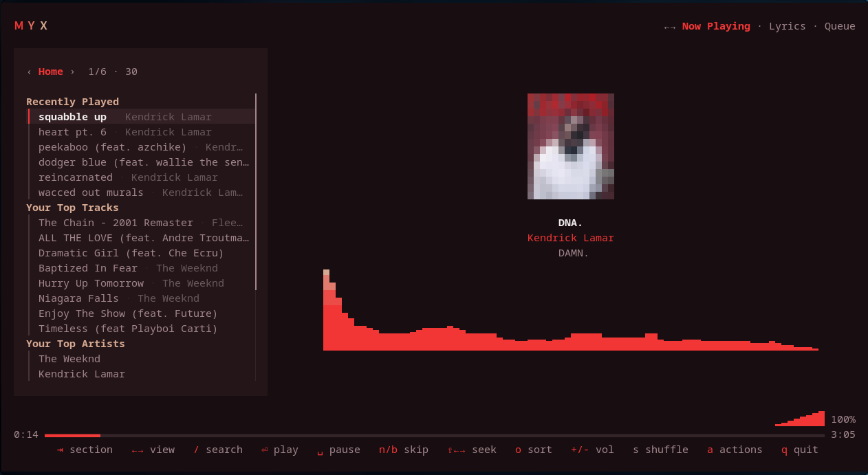This screenshot has height=475, width=868.
Task: Open artist Kendrick Lamar under DNA.
Action: (x=571, y=238)
